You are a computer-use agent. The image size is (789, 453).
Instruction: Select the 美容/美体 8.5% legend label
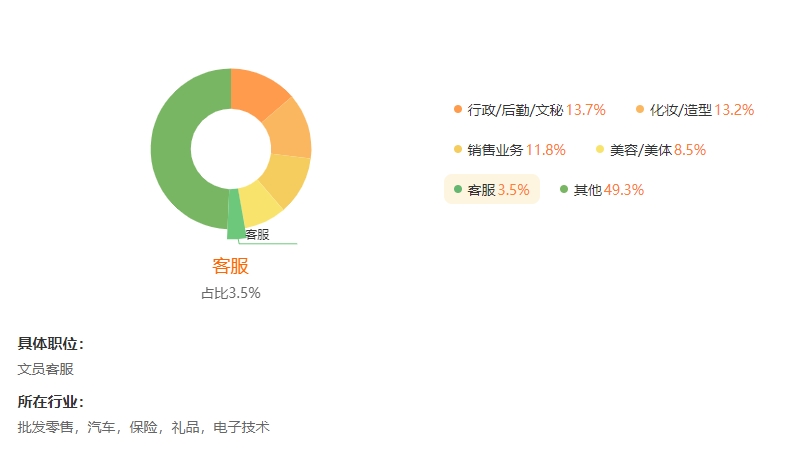click(x=651, y=150)
